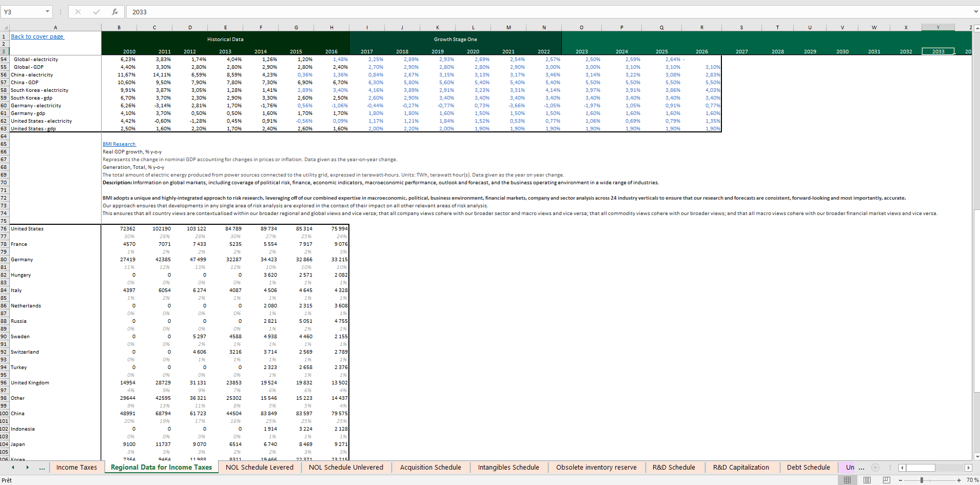Click the Real GDP growth, % y-o-y text
The height and width of the screenshot is (485, 980).
[132, 152]
